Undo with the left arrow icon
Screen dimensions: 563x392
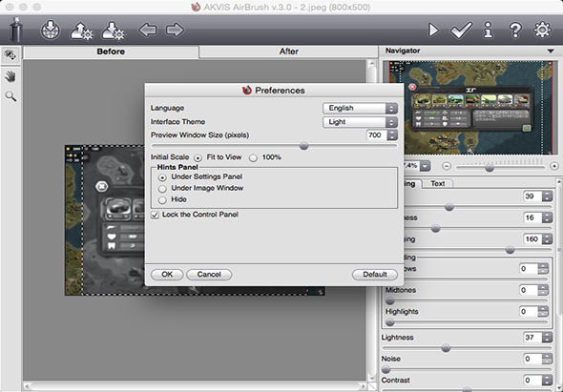[148, 30]
